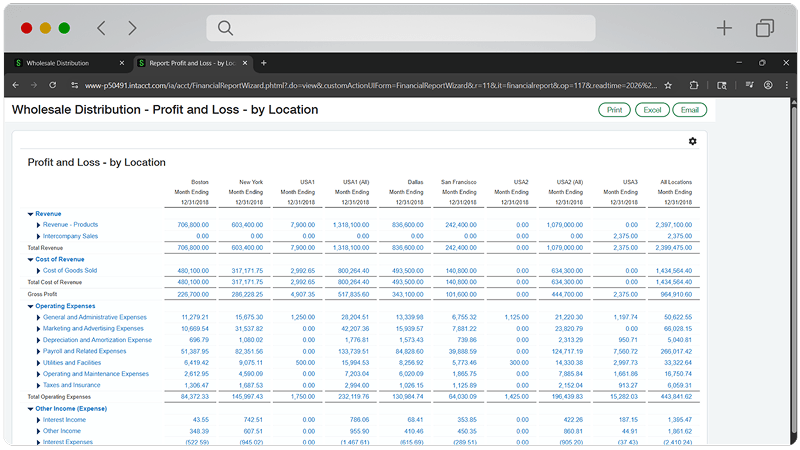Image resolution: width=800 pixels, height=450 pixels.
Task: Click the red window close dot
Action: pyautogui.click(x=27, y=28)
